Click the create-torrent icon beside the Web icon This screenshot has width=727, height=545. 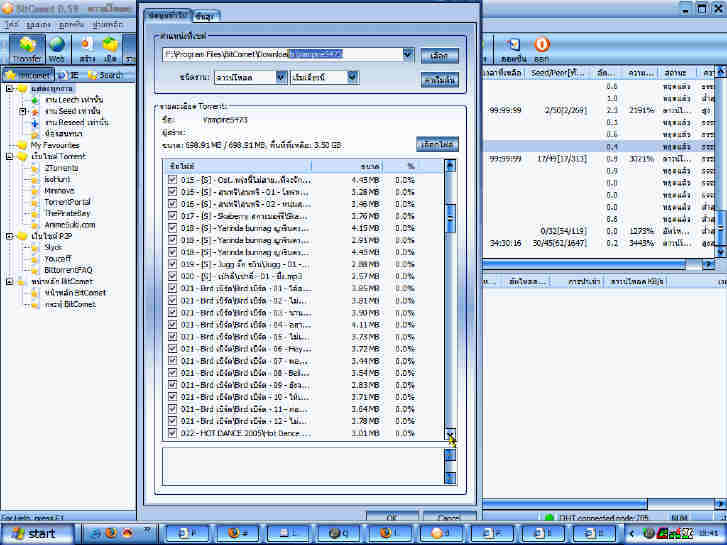(x=86, y=49)
